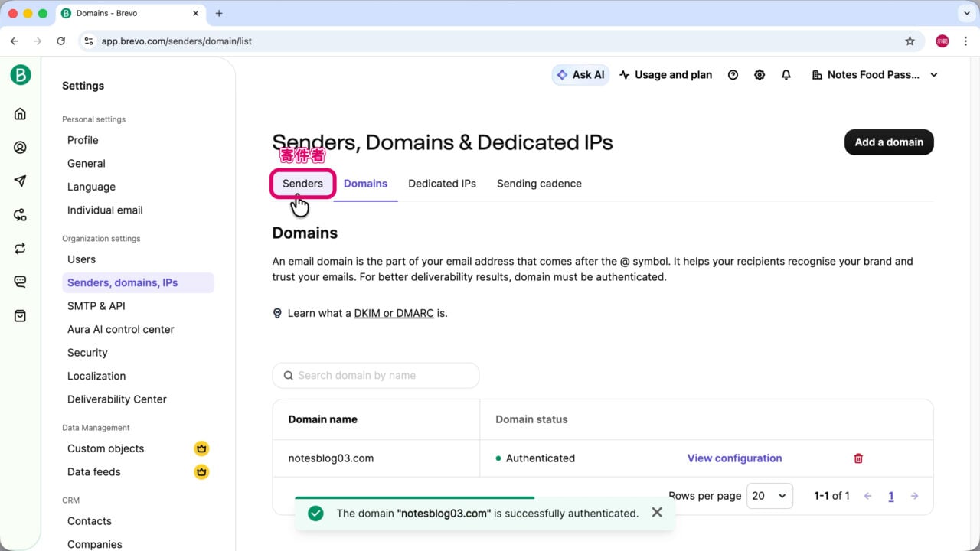980x551 pixels.
Task: Switch to the Senders tab
Action: [x=302, y=184]
